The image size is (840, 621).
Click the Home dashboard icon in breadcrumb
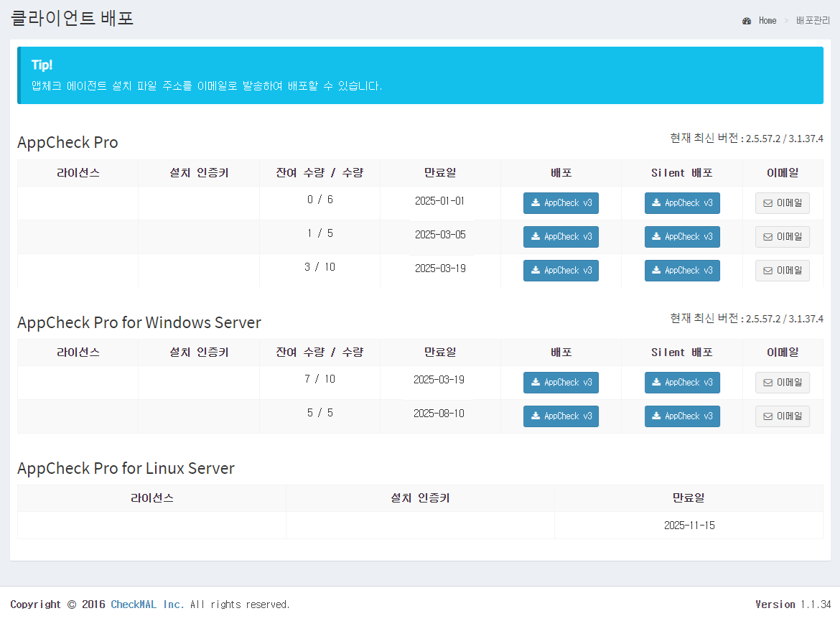tap(747, 21)
